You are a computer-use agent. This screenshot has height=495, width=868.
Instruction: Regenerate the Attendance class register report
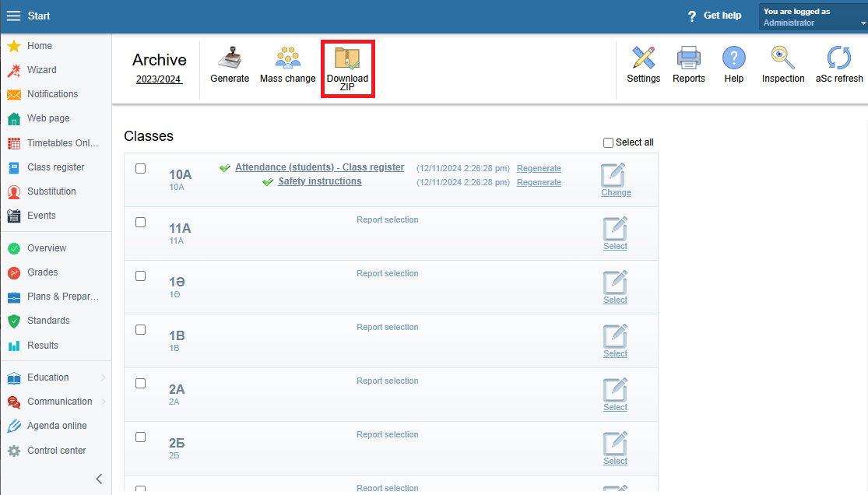(x=539, y=168)
